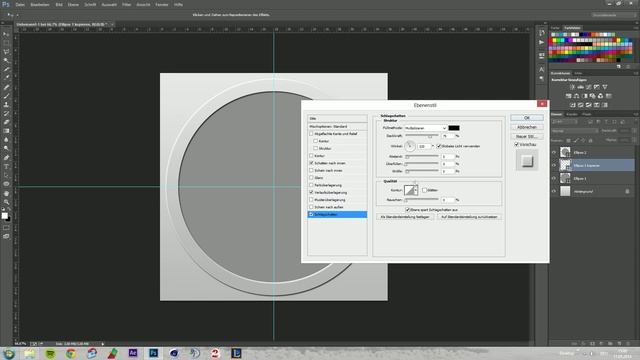Switch to the Farbfelder swatches tab

[572, 28]
